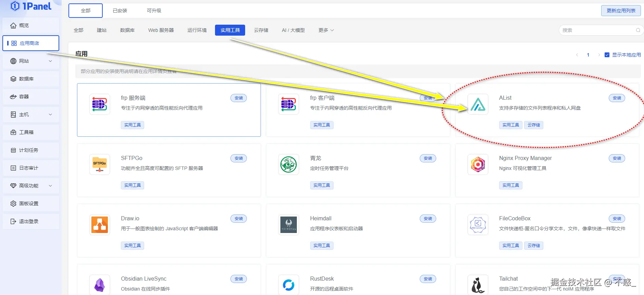Go to the next page arrow
644x295 pixels.
[x=599, y=55]
